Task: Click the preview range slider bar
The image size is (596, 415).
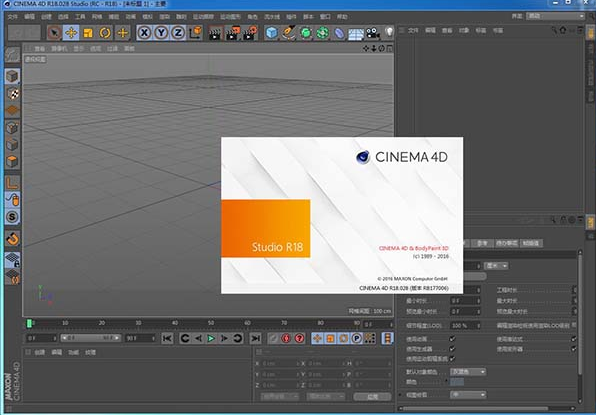Action: coord(90,338)
